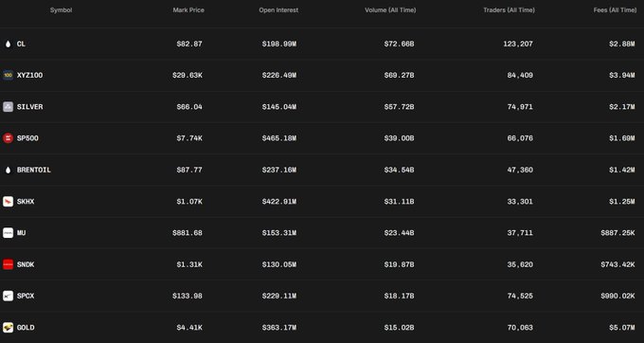The image size is (644, 343).
Task: Open the SKHX market symbol
Action: tap(26, 202)
